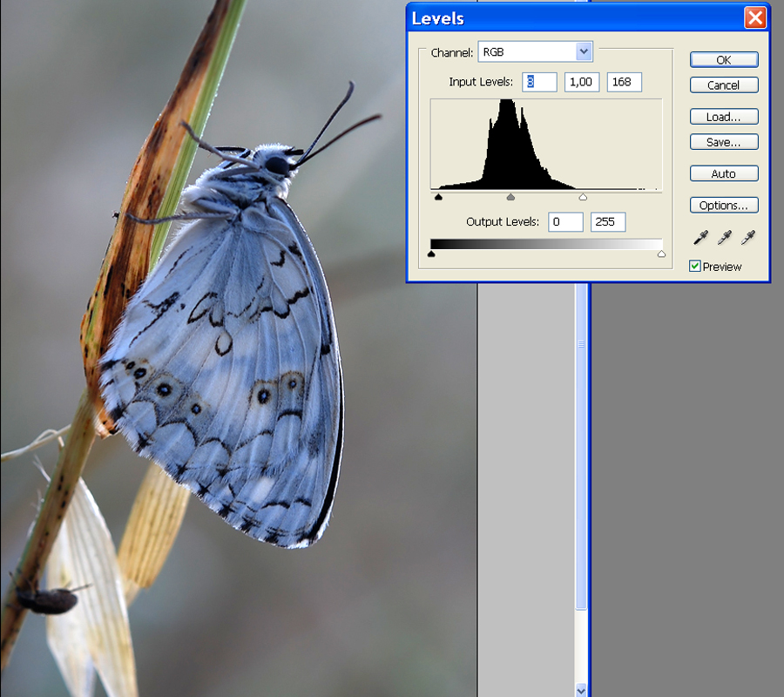Apply Auto levels correction
Viewport: 784px width, 697px height.
[x=723, y=173]
